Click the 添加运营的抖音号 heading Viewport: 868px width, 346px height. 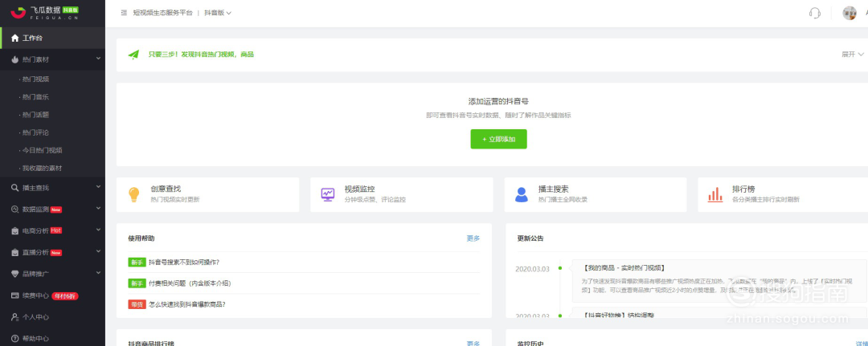[x=498, y=102]
